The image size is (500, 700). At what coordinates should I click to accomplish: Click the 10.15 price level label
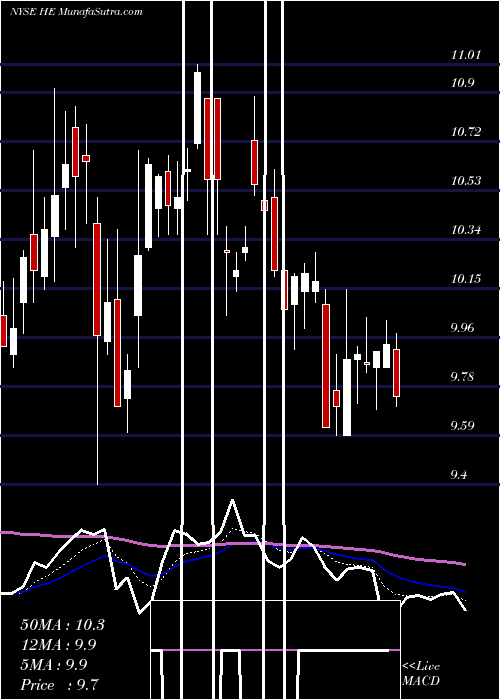point(466,279)
